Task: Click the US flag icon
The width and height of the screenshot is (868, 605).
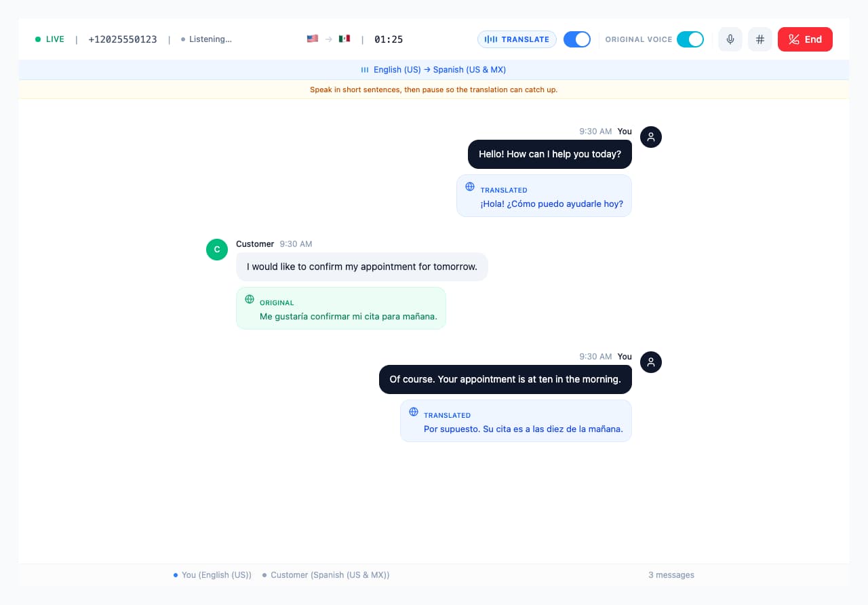Action: (313, 39)
